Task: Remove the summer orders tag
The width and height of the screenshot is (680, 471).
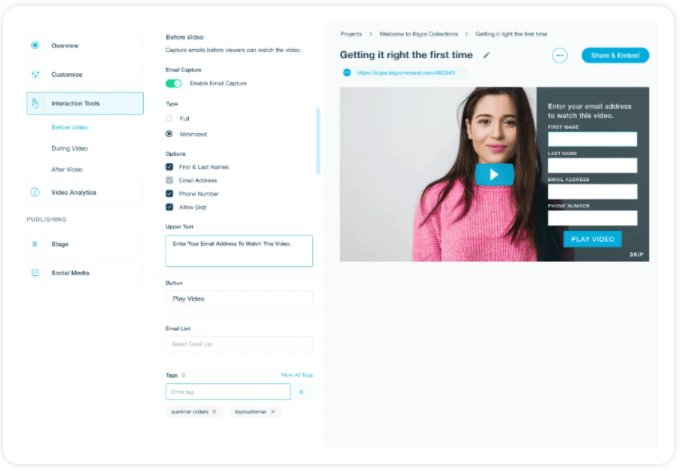Action: coord(214,412)
